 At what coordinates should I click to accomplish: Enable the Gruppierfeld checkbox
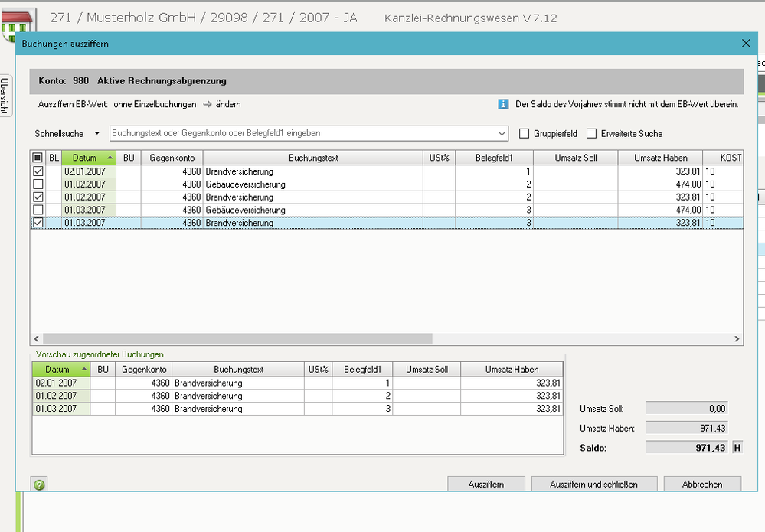524,134
